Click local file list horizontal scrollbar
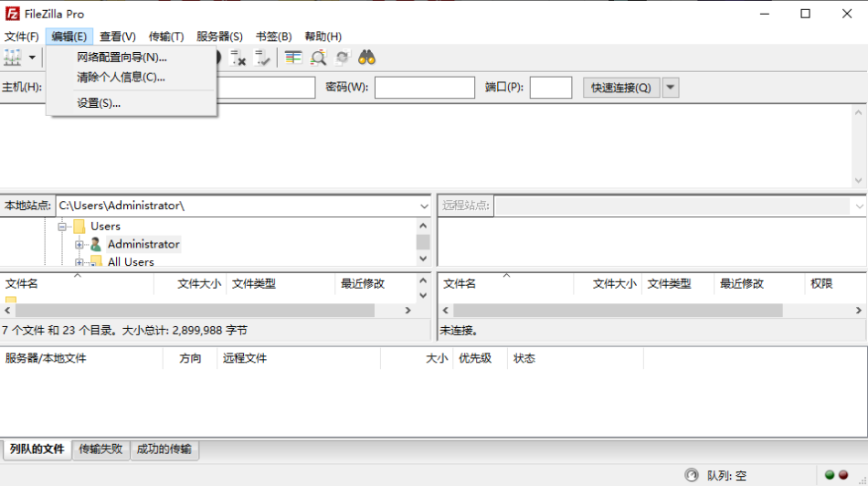The width and height of the screenshot is (868, 486). click(195, 311)
